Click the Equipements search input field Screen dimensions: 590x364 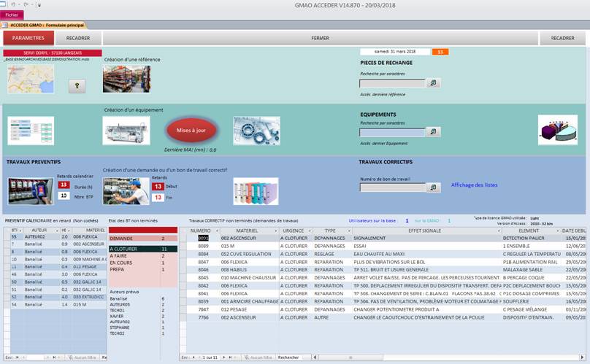coord(392,132)
